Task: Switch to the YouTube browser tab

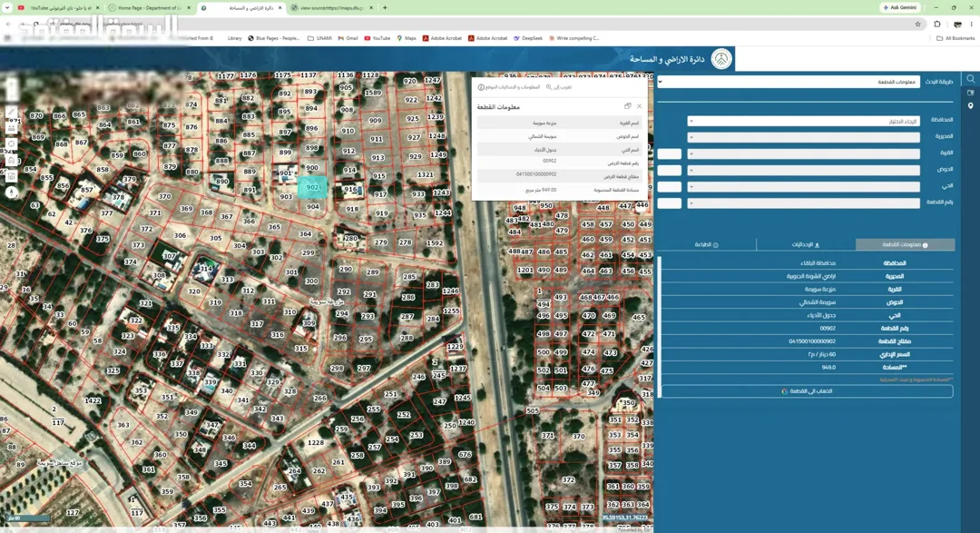Action: pyautogui.click(x=59, y=7)
